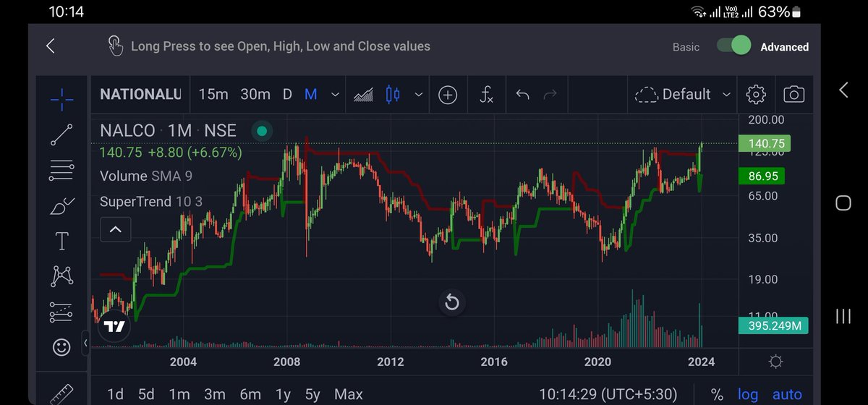868x405 pixels.
Task: Open area chart style selector
Action: click(x=363, y=95)
